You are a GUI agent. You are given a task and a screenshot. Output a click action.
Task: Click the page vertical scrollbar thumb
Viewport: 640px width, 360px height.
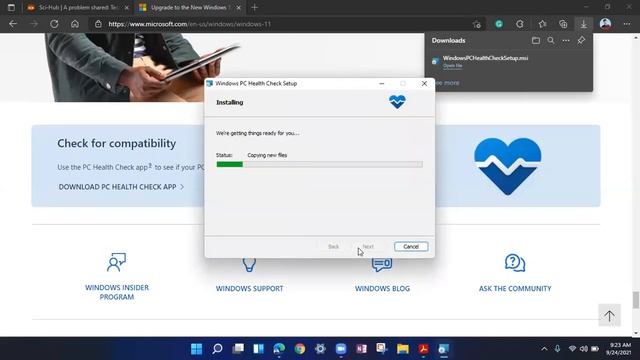pos(636,300)
